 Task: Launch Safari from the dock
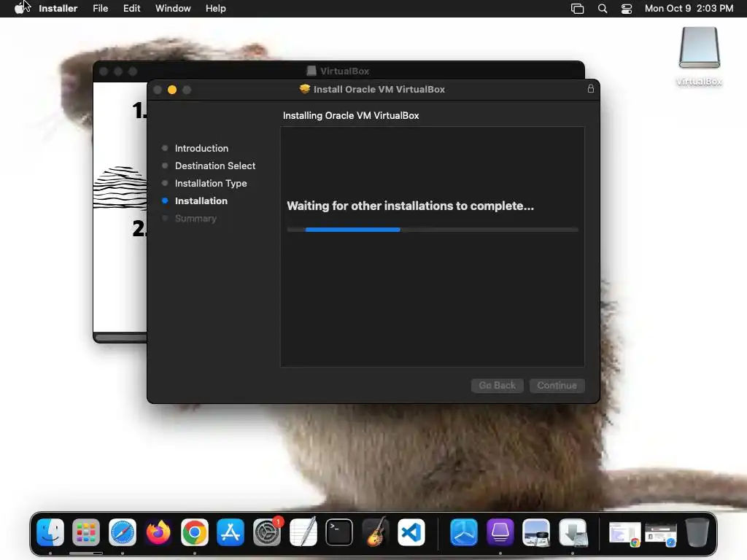[x=123, y=532]
